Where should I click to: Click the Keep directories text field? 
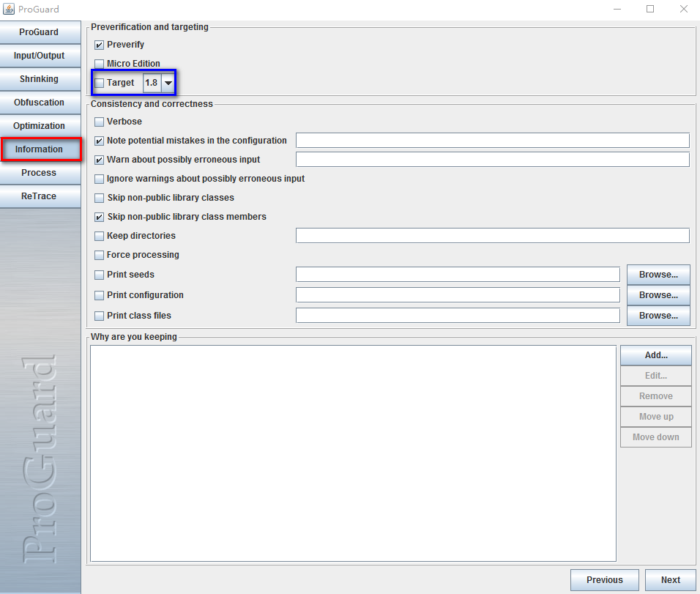point(492,235)
